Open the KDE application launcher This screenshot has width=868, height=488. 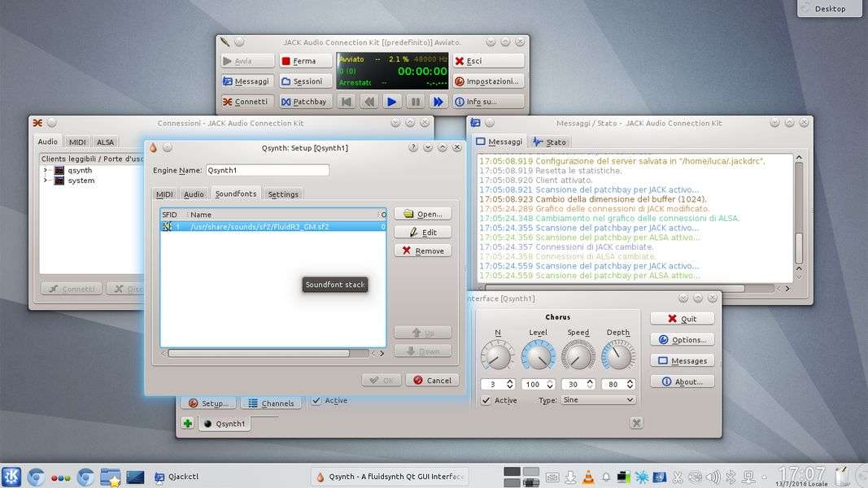click(x=11, y=477)
